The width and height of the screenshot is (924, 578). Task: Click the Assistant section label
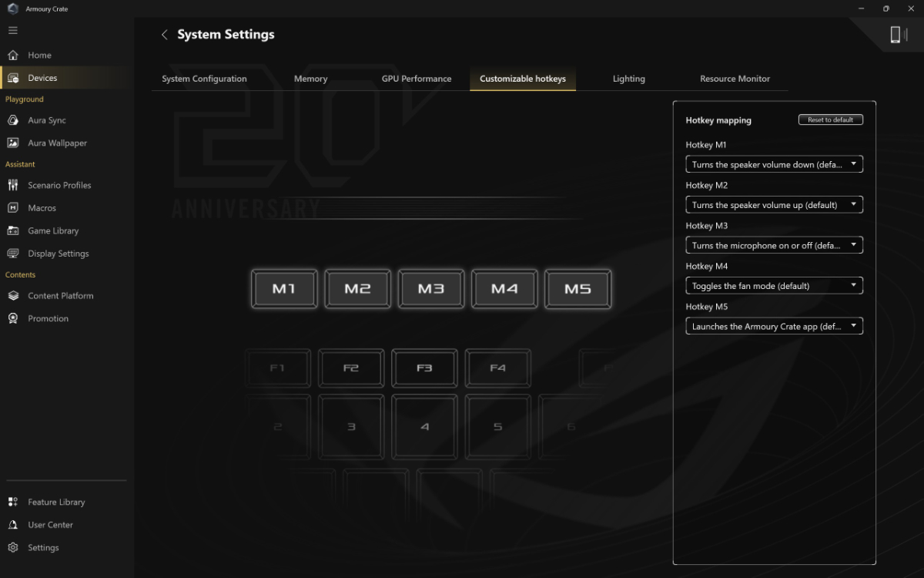point(21,164)
